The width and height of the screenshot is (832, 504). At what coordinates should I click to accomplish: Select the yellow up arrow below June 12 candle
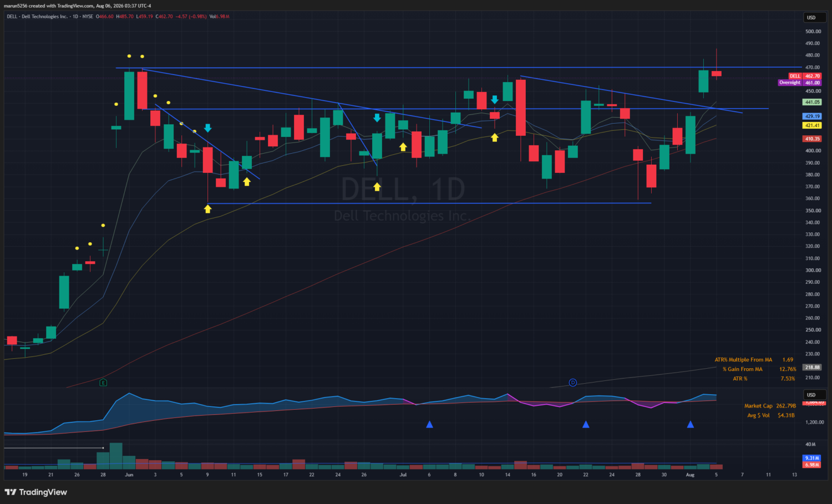pos(247,181)
